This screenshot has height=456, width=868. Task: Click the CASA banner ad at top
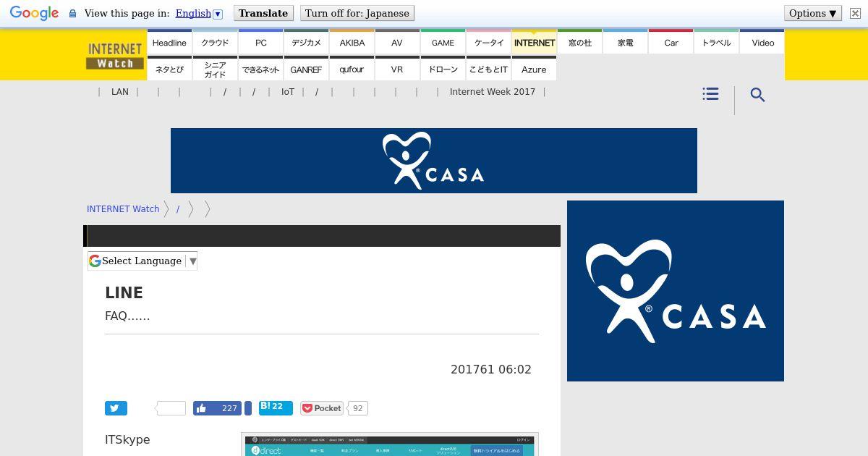[x=434, y=161]
